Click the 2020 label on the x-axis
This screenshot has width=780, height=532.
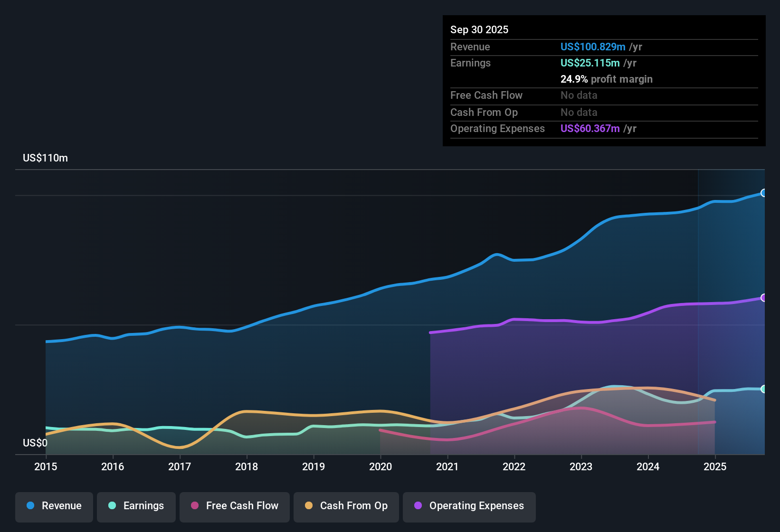(x=380, y=467)
